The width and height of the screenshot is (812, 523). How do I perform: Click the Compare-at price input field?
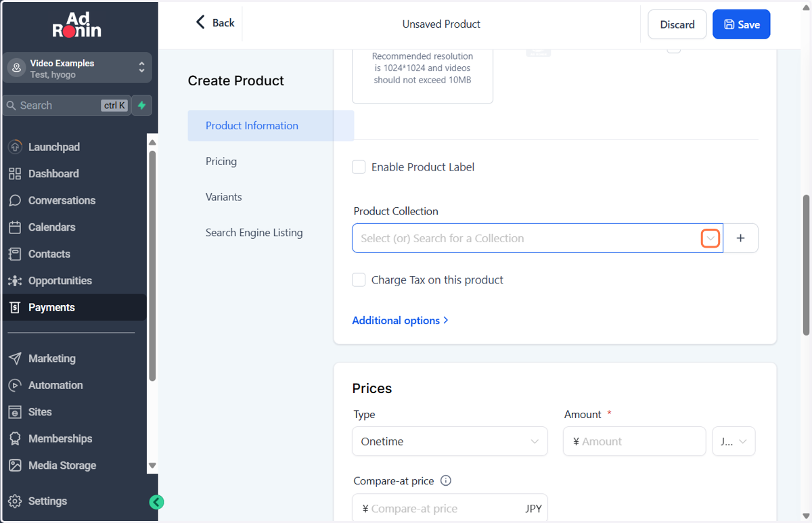click(450, 508)
